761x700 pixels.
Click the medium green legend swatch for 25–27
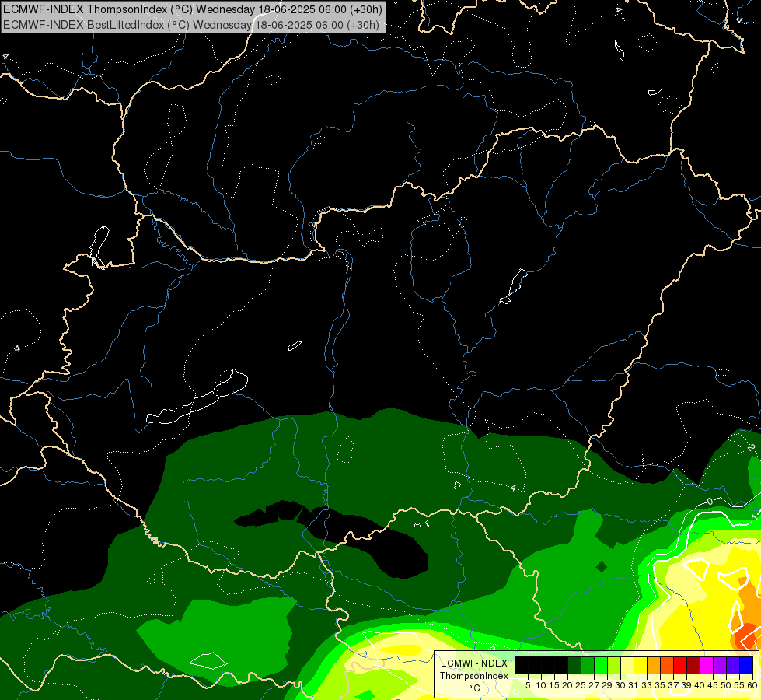tap(587, 665)
